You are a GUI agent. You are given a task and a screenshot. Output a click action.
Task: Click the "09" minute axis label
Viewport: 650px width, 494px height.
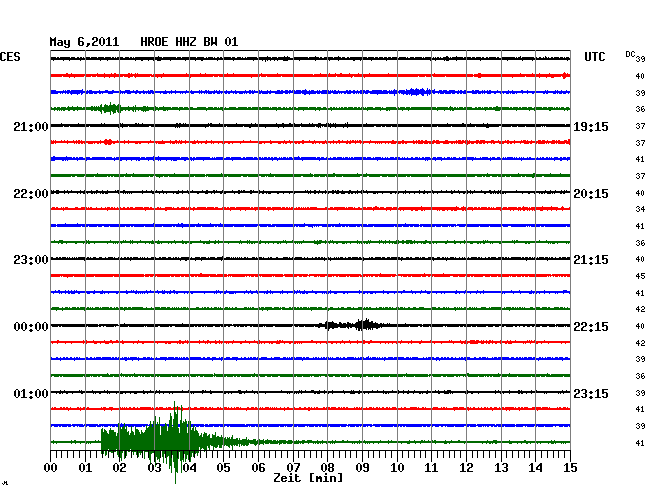pyautogui.click(x=362, y=468)
